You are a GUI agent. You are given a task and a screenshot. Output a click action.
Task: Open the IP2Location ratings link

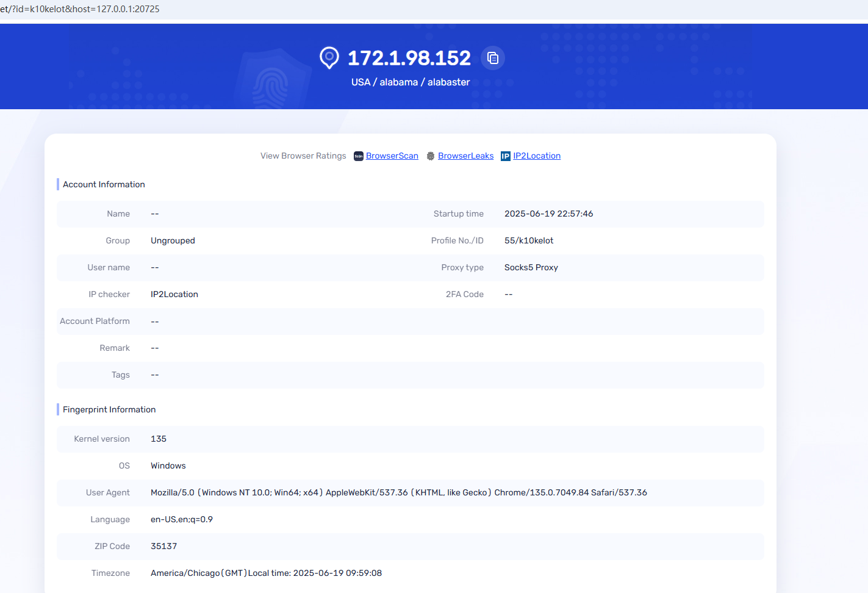537,156
